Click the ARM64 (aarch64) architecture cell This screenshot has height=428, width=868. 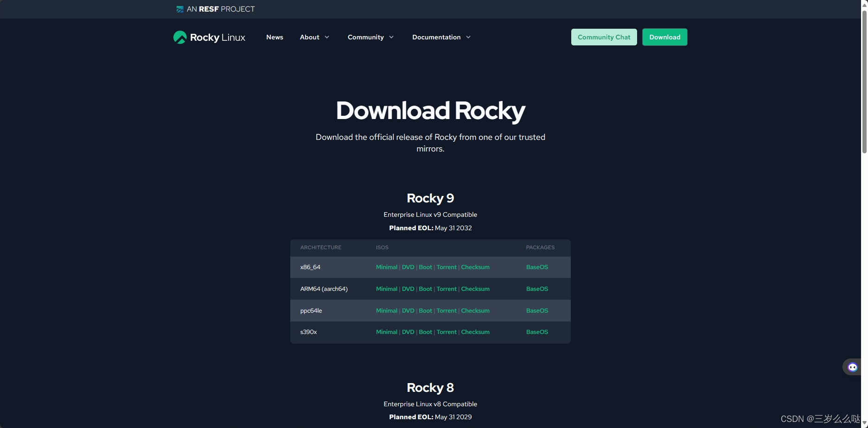click(324, 289)
